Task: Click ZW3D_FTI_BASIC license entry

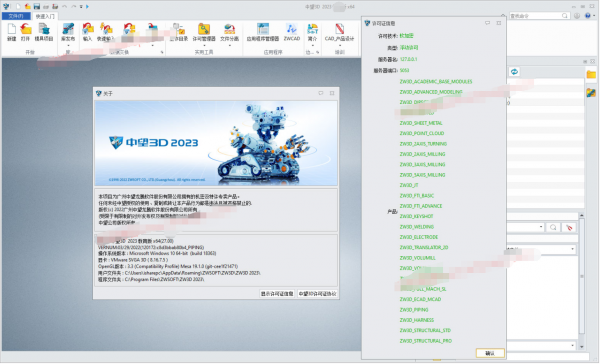Action: point(417,196)
